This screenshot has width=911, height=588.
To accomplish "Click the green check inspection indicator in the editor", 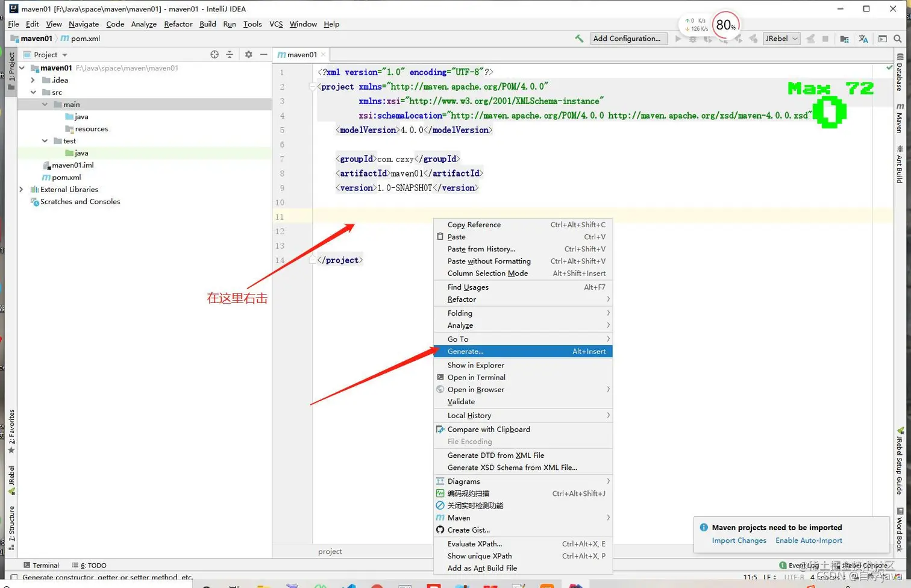I will pos(889,67).
